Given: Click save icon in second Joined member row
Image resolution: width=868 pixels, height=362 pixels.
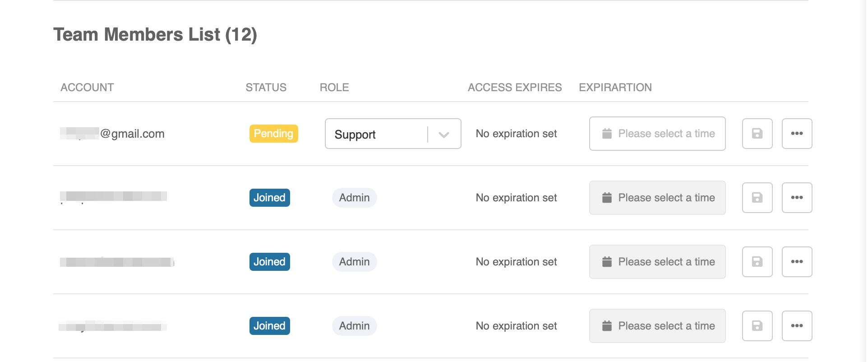Looking at the screenshot, I should pyautogui.click(x=757, y=262).
